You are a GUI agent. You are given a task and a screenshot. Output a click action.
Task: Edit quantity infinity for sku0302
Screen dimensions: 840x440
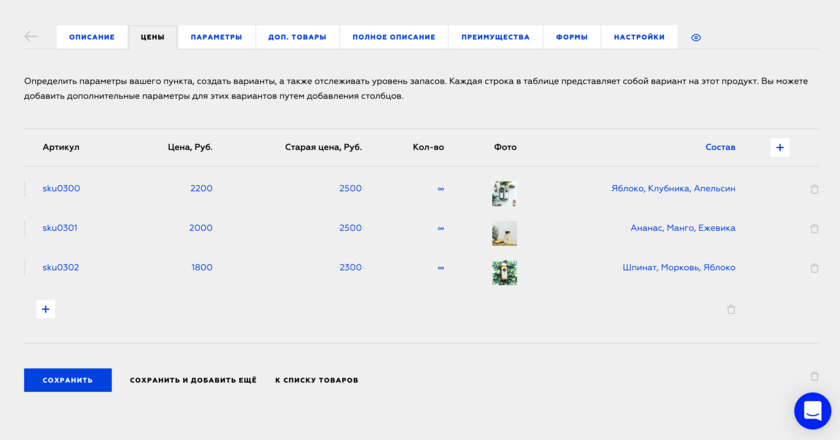click(x=440, y=268)
